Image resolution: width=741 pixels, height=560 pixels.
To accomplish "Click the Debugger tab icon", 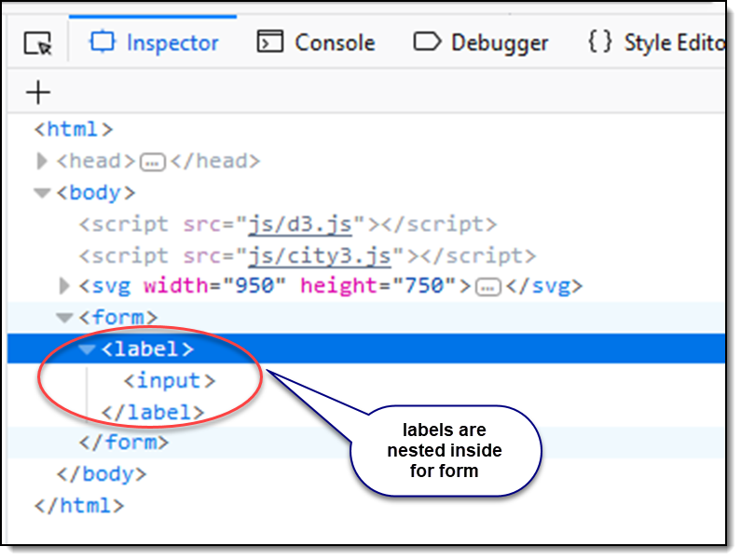I will pyautogui.click(x=427, y=41).
